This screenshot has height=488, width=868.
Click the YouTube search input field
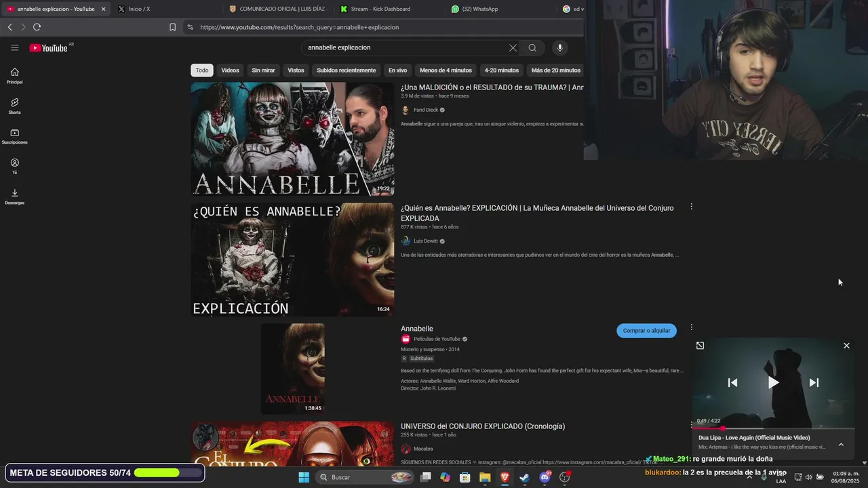coord(407,47)
